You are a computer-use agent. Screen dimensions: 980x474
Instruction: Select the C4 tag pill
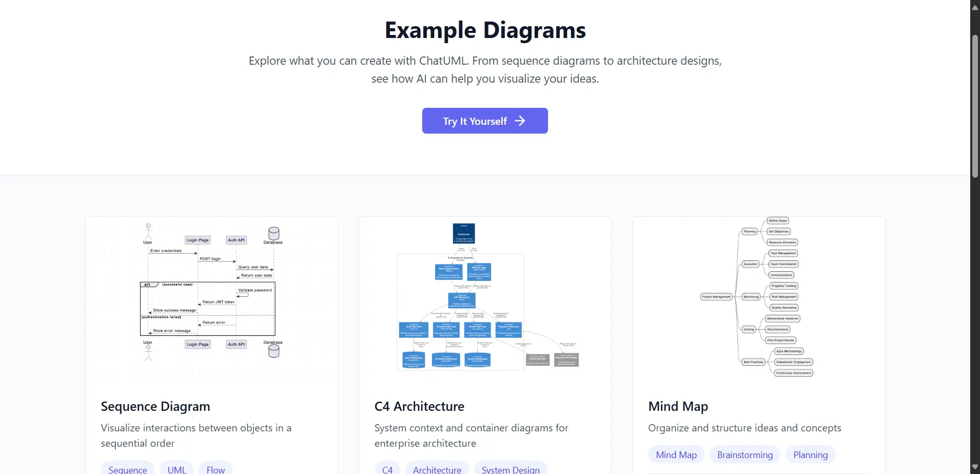[387, 469]
